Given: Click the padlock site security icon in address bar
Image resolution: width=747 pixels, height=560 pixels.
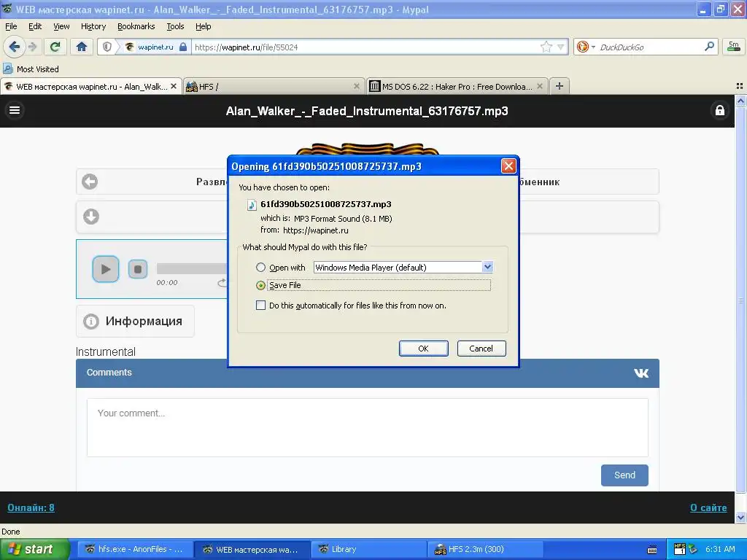Looking at the screenshot, I should pos(183,47).
